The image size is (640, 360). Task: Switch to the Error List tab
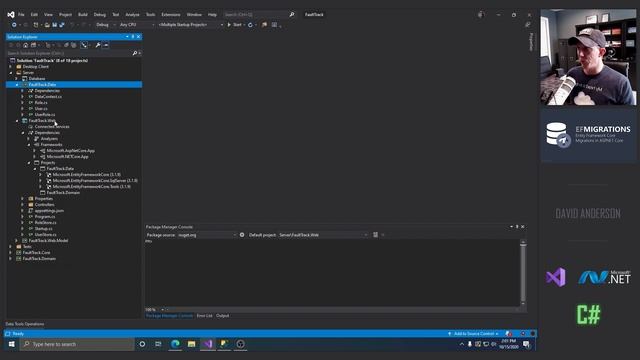point(204,316)
